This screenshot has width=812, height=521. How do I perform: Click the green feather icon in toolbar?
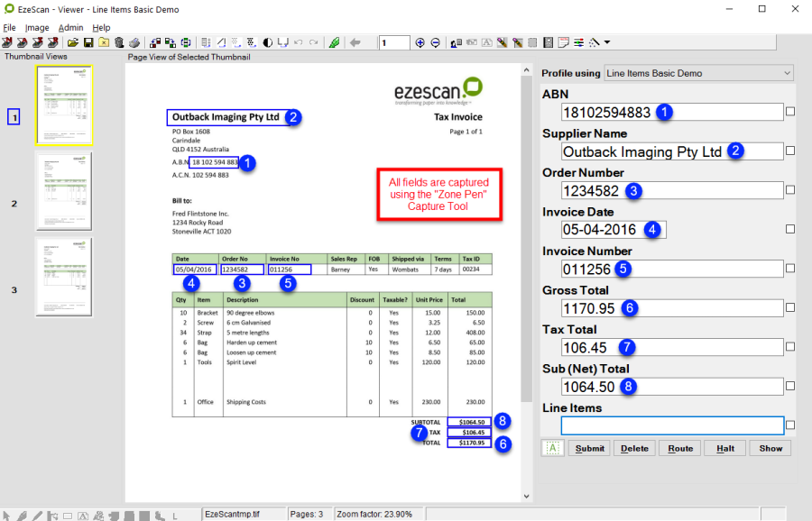click(x=335, y=42)
